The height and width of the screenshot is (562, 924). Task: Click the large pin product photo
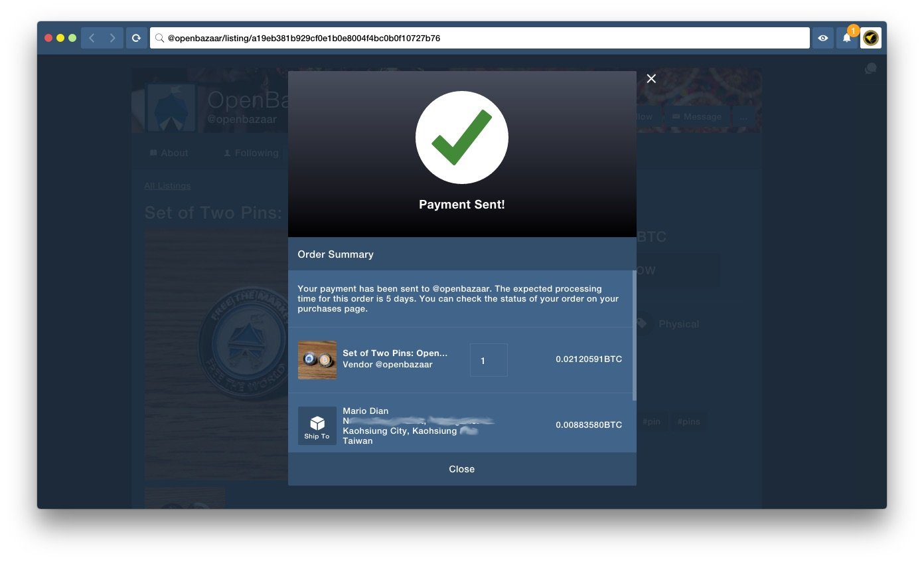(x=216, y=355)
